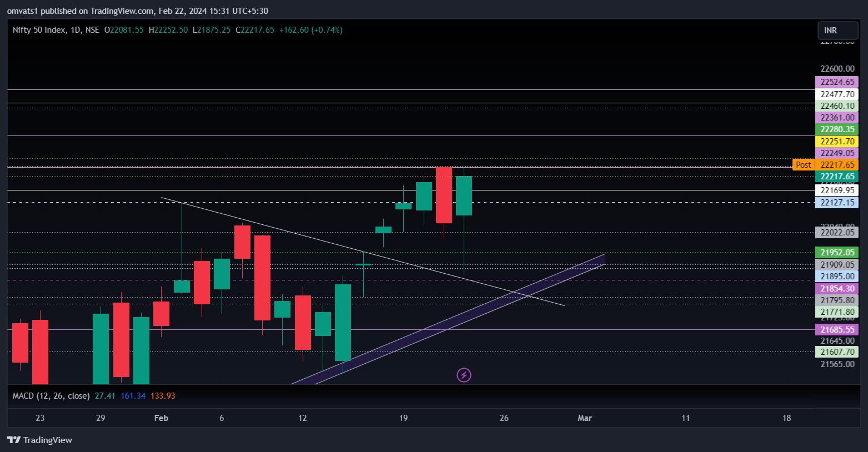
Task: Click MACD value 133.93
Action: [x=163, y=396]
